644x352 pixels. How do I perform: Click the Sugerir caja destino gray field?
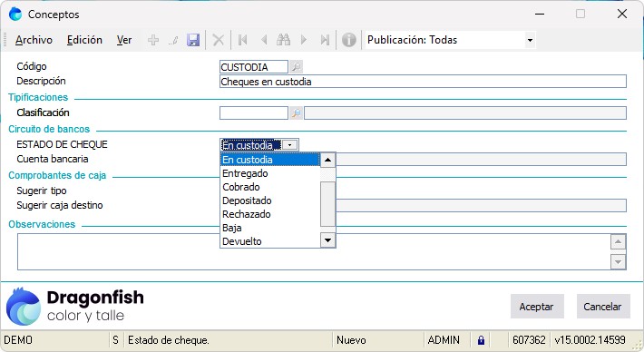click(481, 205)
